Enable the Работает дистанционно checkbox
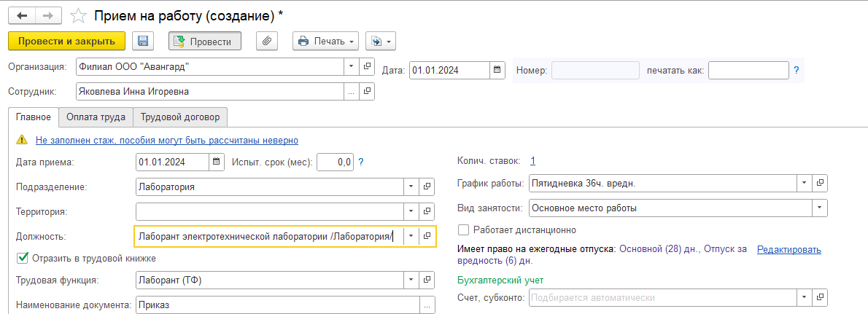Image resolution: width=868 pixels, height=314 pixels. (463, 229)
